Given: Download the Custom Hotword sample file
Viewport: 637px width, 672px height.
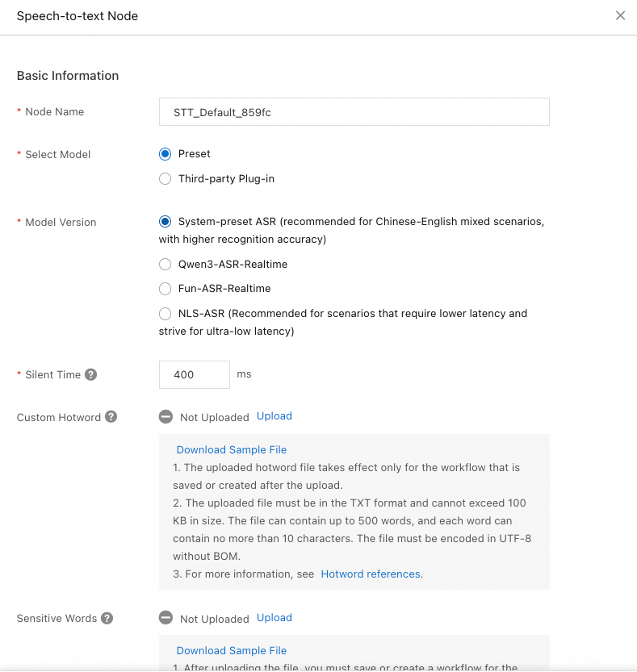Looking at the screenshot, I should 231,450.
